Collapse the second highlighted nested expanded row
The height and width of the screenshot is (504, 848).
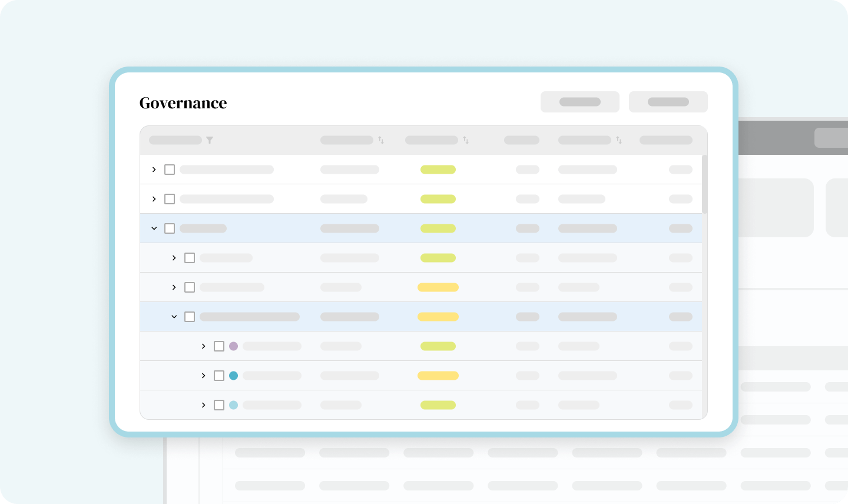(174, 317)
